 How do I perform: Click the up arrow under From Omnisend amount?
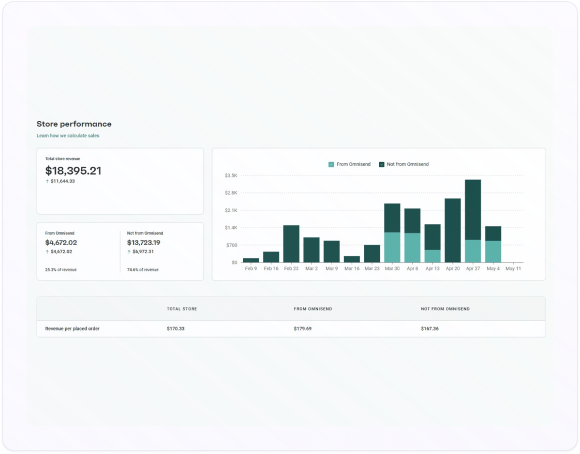point(47,252)
